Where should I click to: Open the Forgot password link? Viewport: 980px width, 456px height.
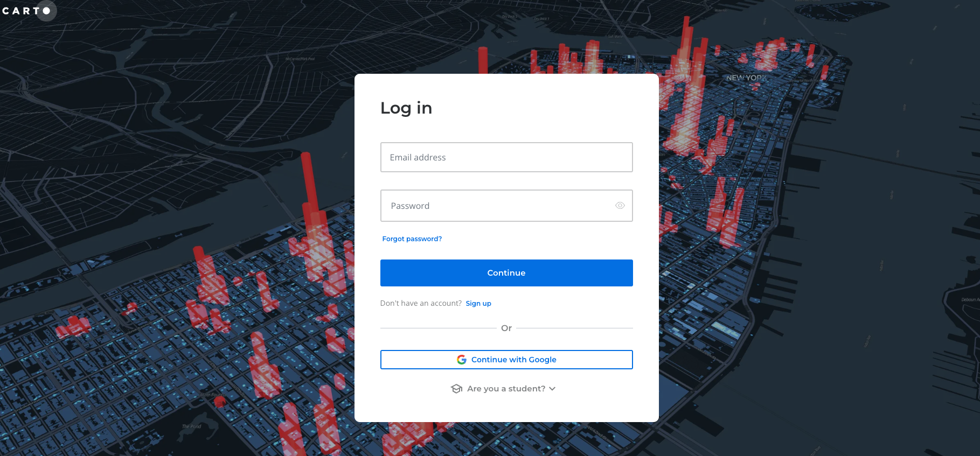pyautogui.click(x=412, y=239)
